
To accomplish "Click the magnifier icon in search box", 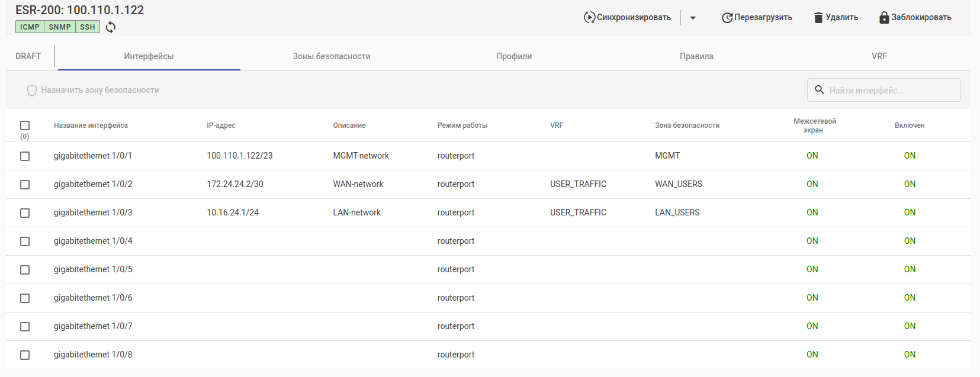I will (820, 90).
